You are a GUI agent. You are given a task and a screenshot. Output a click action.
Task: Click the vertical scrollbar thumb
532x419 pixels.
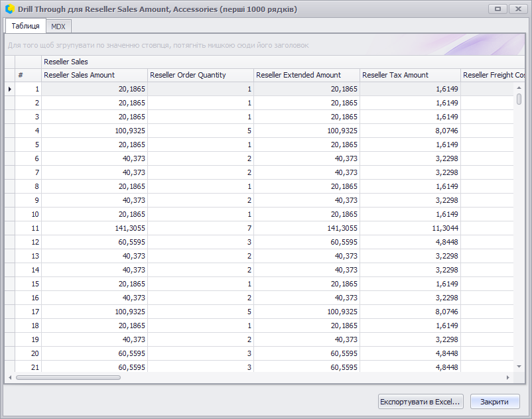519,99
